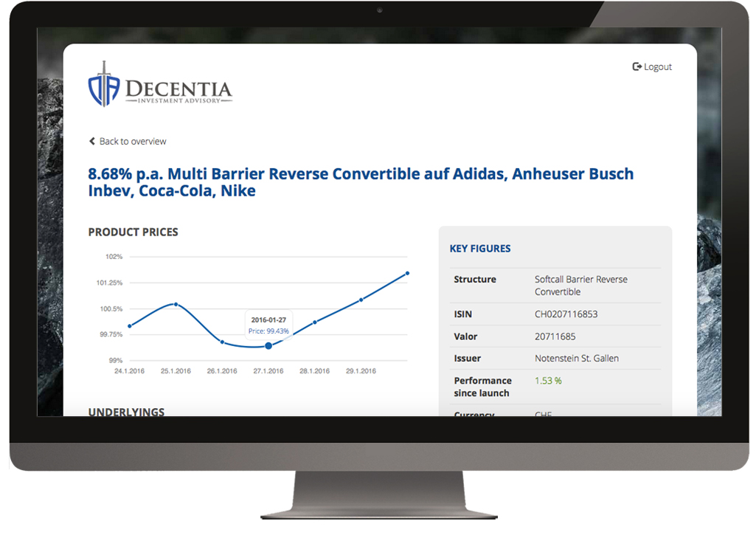Click the Valor number 20711685
The width and height of the screenshot is (756, 535).
(x=554, y=336)
